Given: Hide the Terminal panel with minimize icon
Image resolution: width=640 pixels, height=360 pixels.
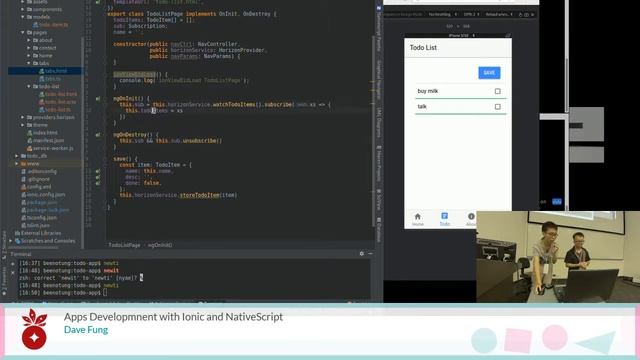Looking at the screenshot, I should [370, 254].
